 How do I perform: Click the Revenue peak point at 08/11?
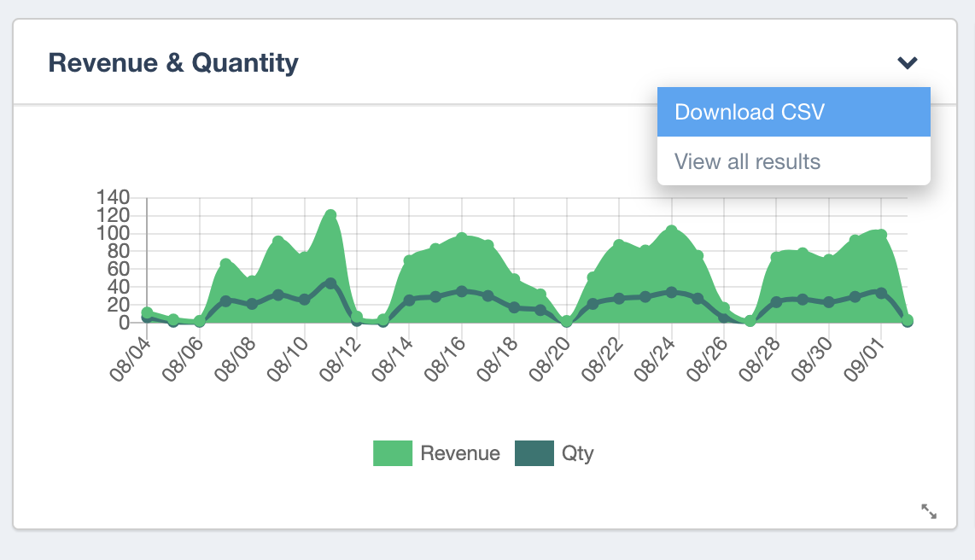(330, 215)
